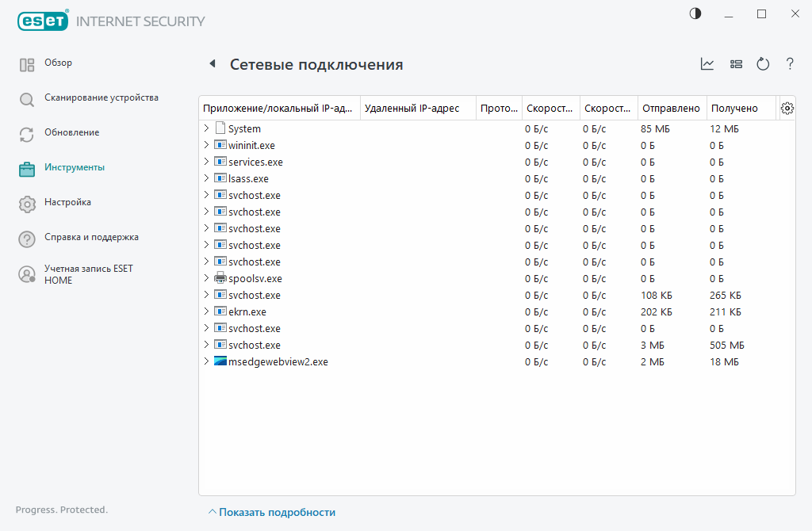The image size is (812, 531).
Task: Select the 18 МБ received value
Action: (724, 361)
